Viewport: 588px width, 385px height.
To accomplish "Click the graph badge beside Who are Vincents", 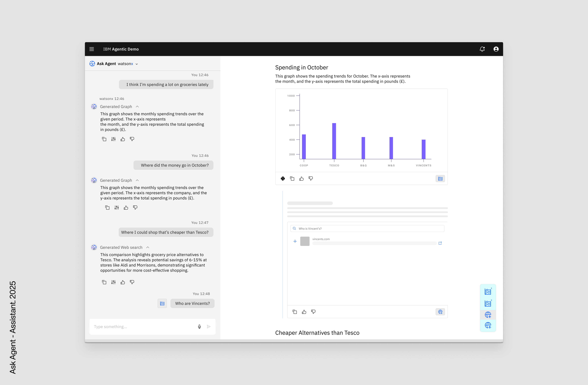I will (x=162, y=303).
